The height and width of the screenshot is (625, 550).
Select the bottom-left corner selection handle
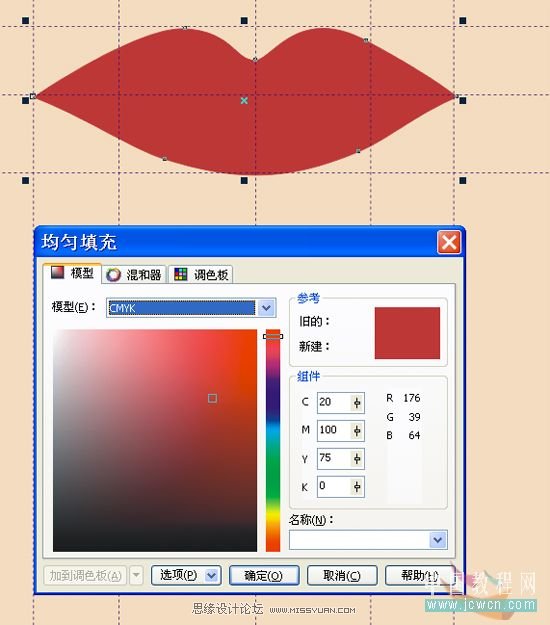coord(26,181)
